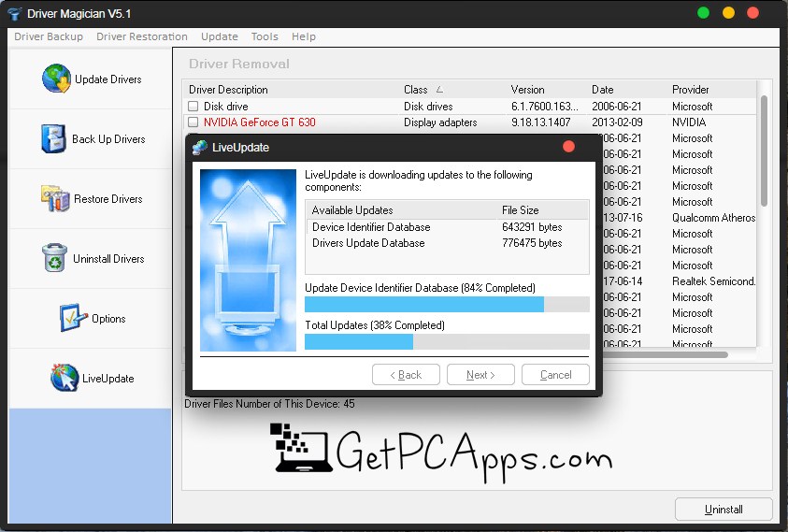Click the Uninstall Drivers recycle bin icon
Image resolution: width=788 pixels, height=532 pixels.
tap(54, 257)
